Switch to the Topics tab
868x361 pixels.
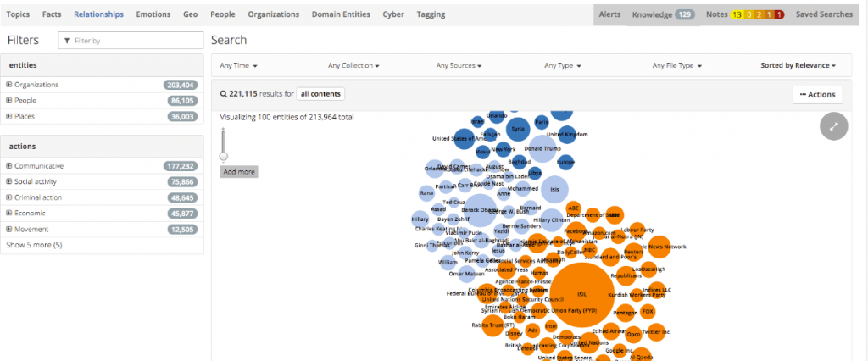(18, 14)
